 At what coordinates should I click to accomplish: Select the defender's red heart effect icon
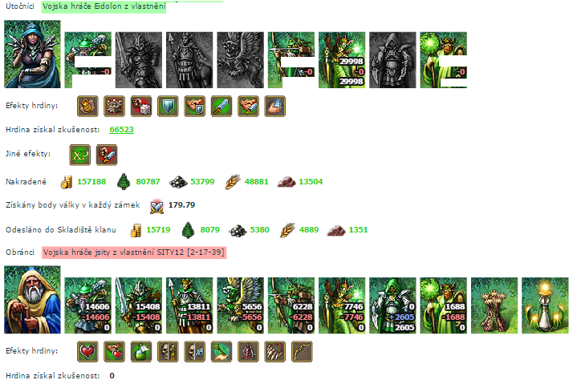click(x=87, y=351)
